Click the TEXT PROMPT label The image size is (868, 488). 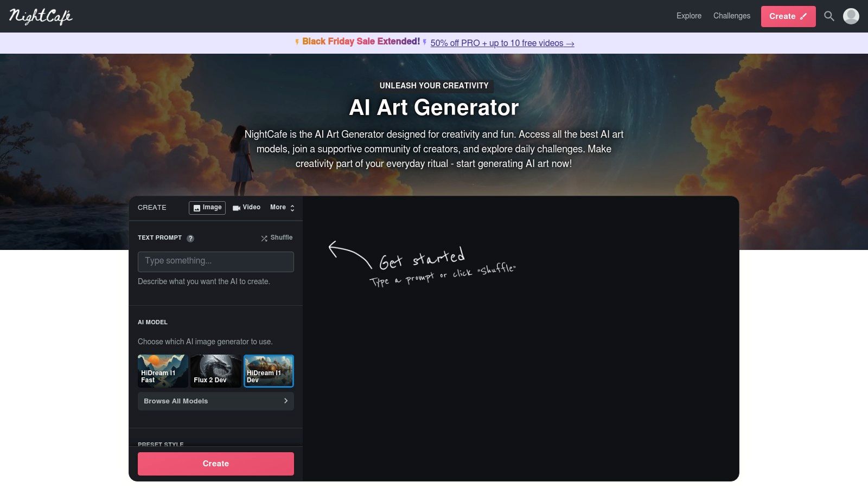pos(159,237)
